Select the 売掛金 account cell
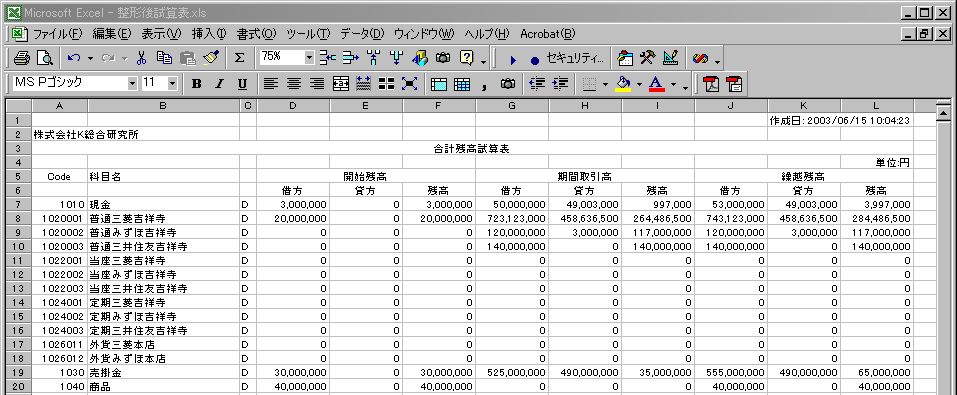The height and width of the screenshot is (395, 957). coord(164,372)
